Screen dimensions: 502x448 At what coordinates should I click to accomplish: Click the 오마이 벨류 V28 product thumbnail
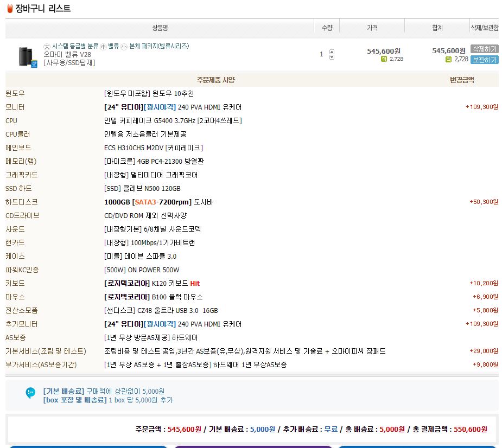pos(28,57)
